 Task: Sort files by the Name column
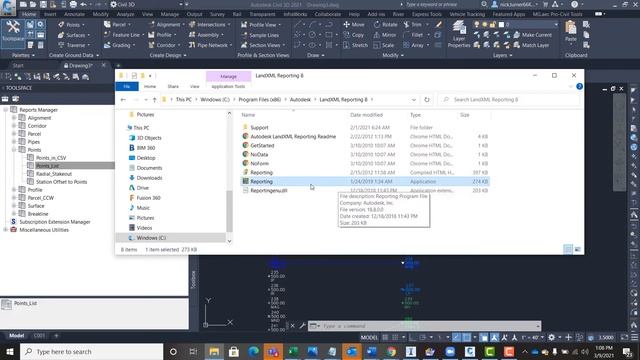(x=248, y=115)
